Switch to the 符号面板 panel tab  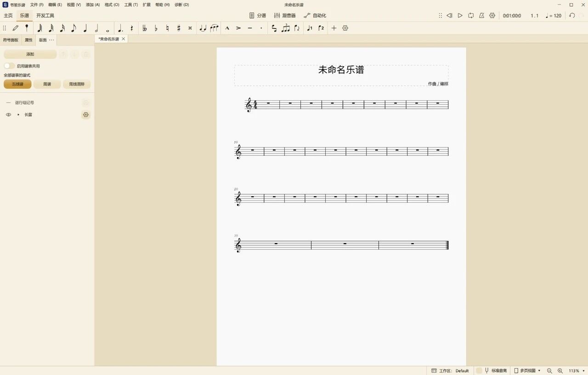coord(11,40)
